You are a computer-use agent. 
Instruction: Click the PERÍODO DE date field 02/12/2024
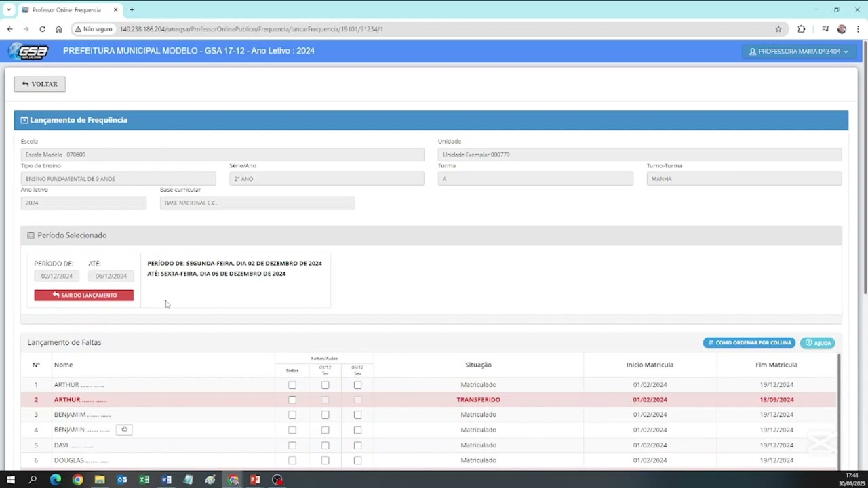(x=57, y=276)
